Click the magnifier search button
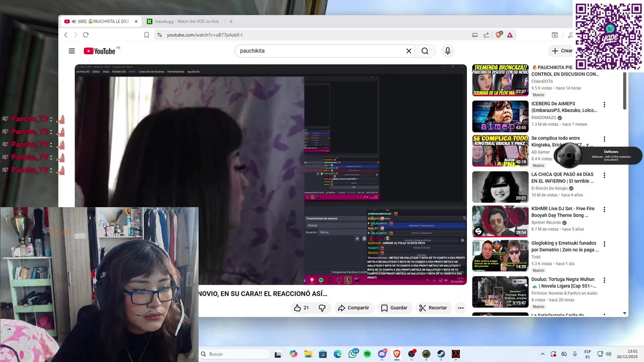The image size is (644, 362). click(x=425, y=51)
